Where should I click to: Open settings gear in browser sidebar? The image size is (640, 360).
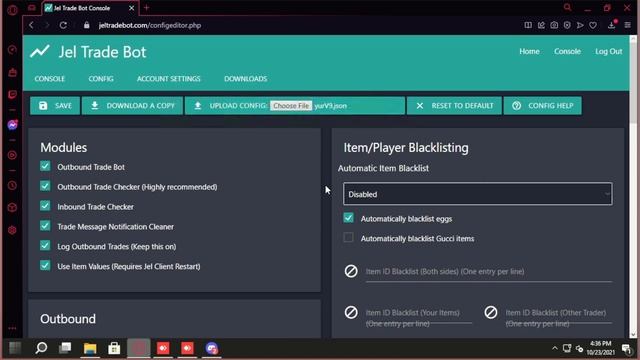tap(13, 230)
